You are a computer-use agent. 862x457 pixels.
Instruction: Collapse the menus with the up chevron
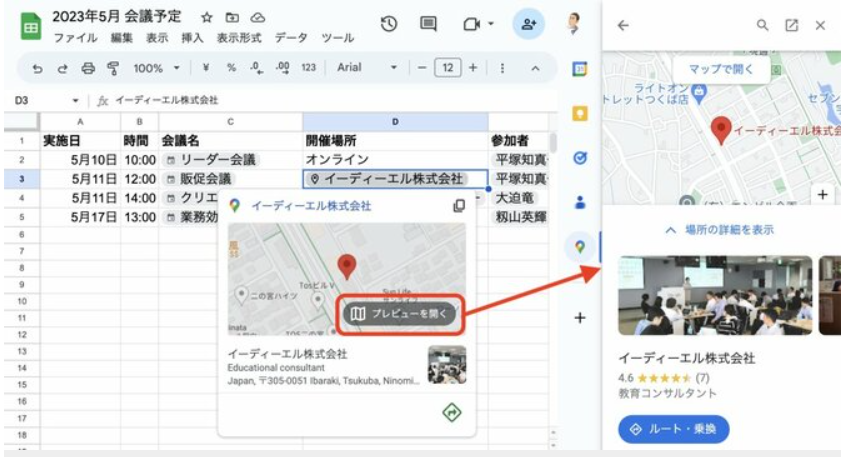(535, 68)
